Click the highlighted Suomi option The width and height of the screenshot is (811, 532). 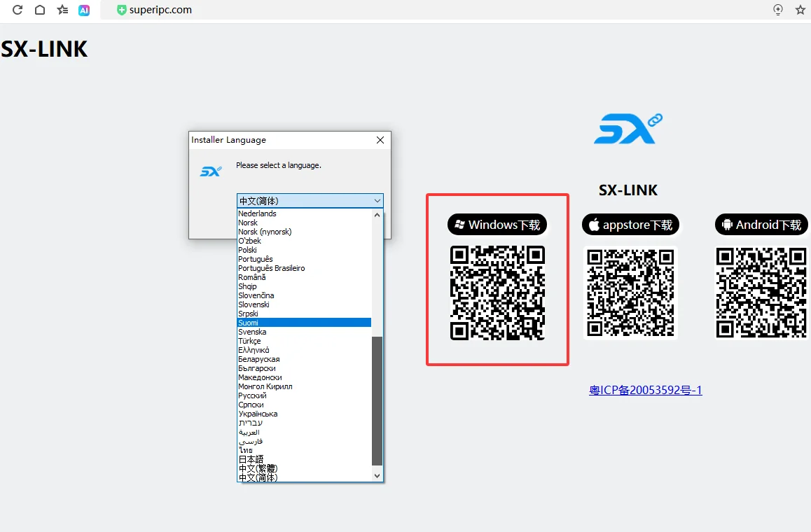[x=304, y=323]
